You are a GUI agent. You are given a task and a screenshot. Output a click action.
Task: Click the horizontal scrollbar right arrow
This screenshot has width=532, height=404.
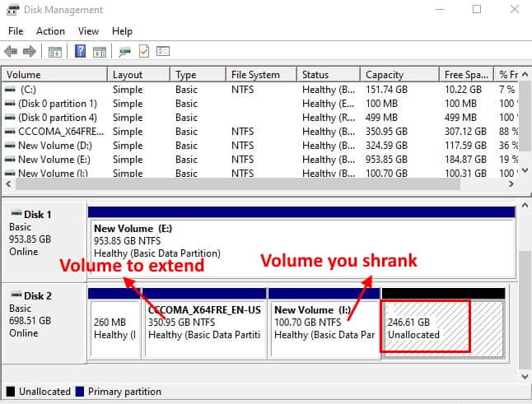point(511,184)
